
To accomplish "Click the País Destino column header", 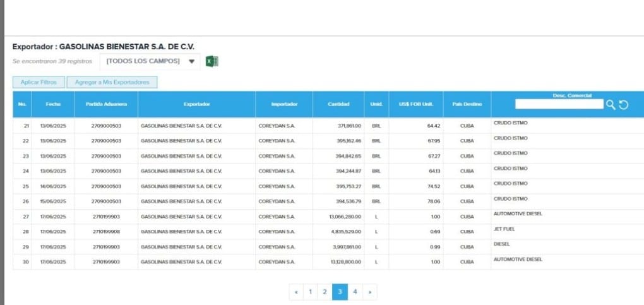I will point(467,104).
